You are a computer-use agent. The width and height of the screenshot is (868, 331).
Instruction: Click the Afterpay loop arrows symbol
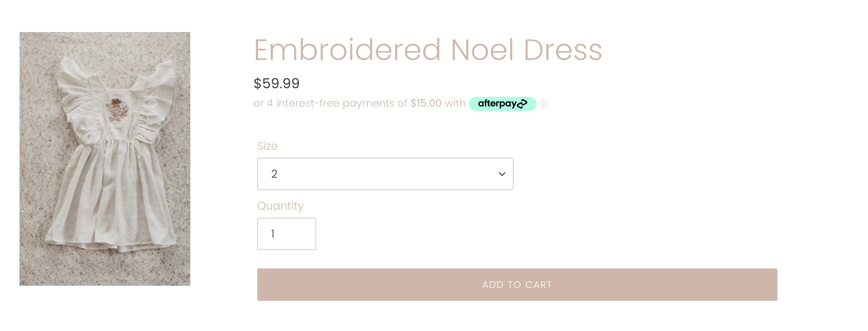(522, 104)
